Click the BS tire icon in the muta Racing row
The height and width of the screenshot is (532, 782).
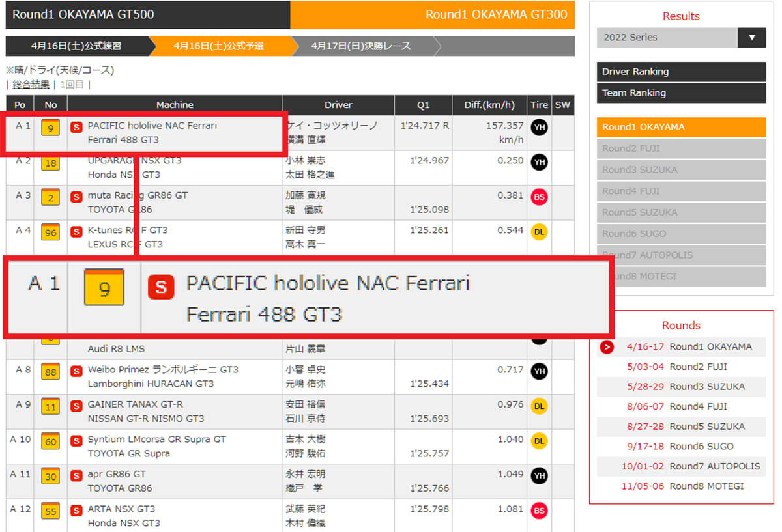[539, 197]
